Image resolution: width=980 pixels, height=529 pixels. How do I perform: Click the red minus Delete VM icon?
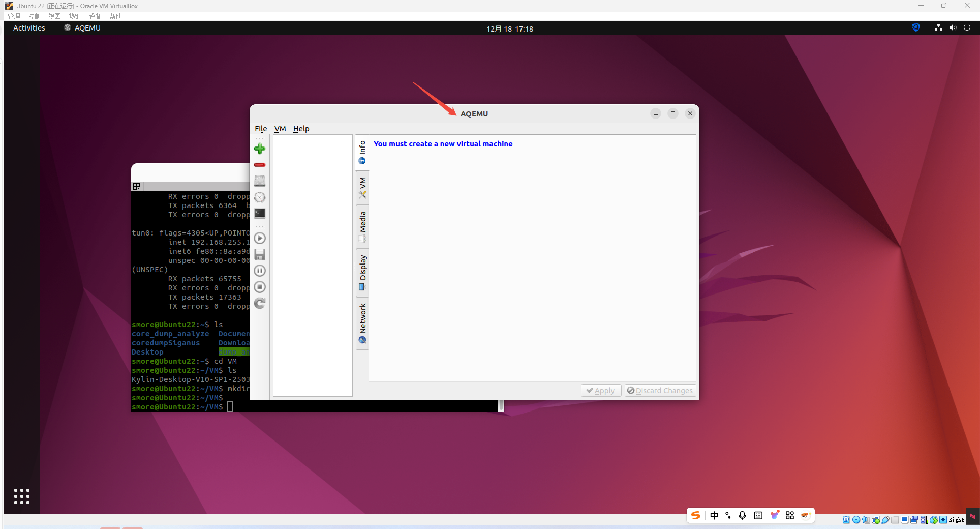[x=260, y=165]
